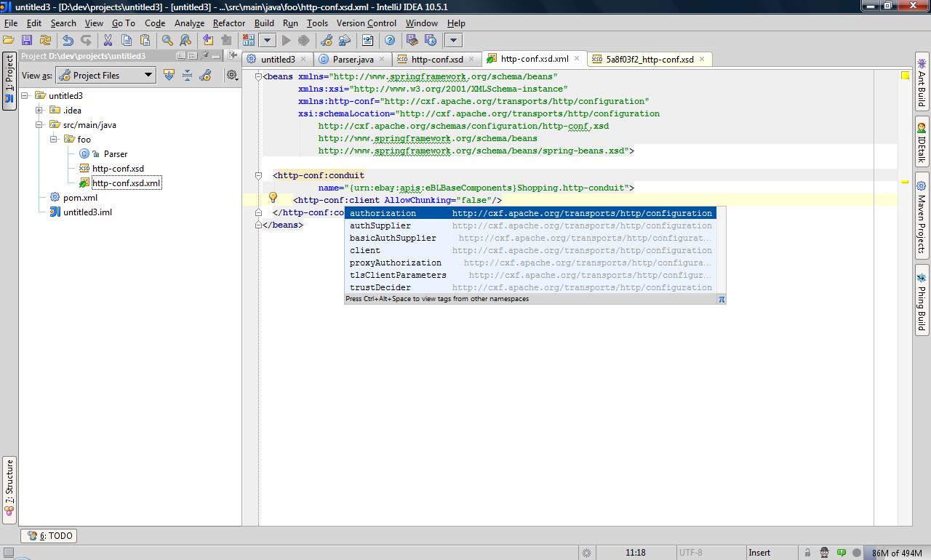Select tlsClientParameters completion entry

(x=530, y=275)
